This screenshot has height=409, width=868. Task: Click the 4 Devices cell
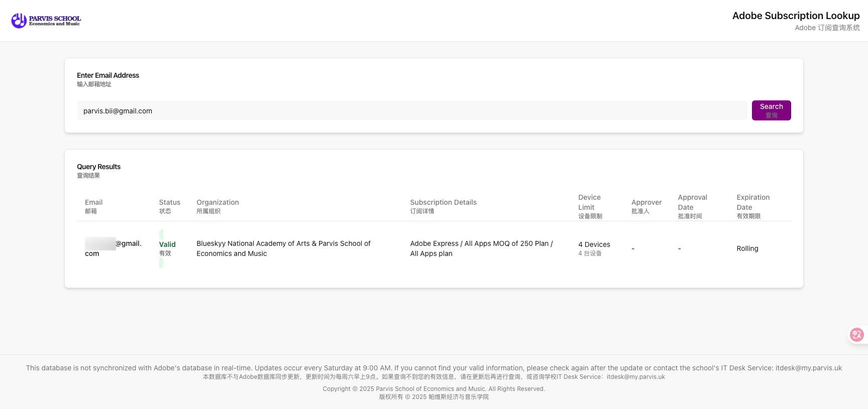coord(594,248)
